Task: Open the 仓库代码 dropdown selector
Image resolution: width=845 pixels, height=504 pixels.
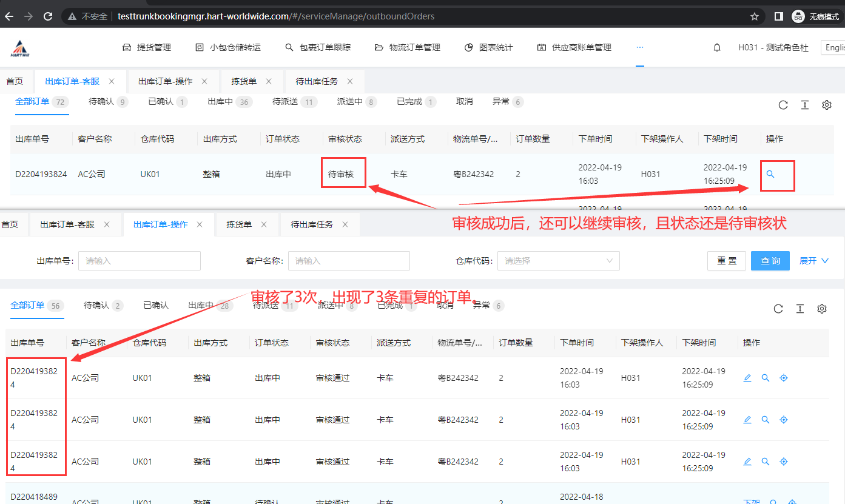Action: pyautogui.click(x=558, y=261)
